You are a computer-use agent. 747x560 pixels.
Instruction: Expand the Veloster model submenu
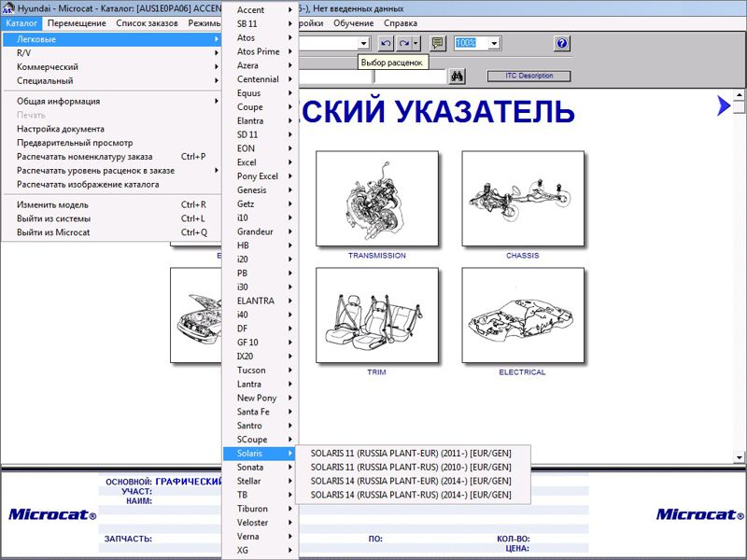[261, 523]
